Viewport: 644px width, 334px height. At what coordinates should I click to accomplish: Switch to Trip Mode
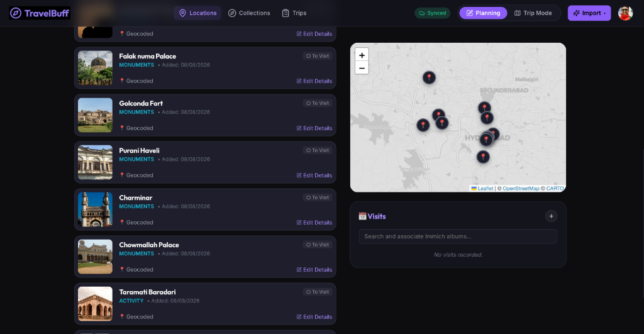click(533, 13)
